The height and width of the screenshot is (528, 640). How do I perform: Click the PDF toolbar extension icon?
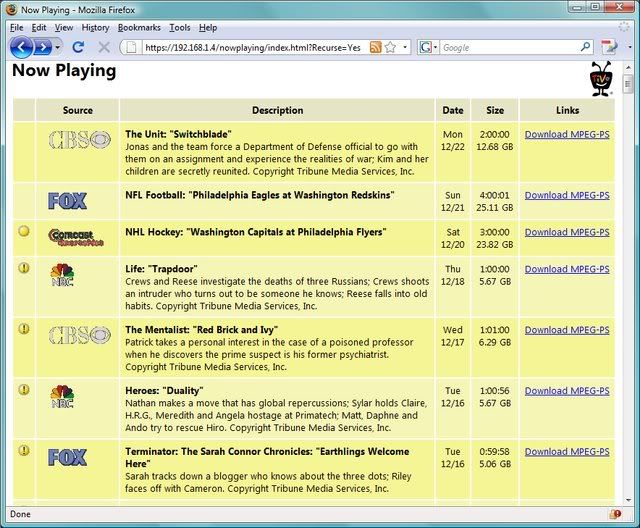click(609, 47)
